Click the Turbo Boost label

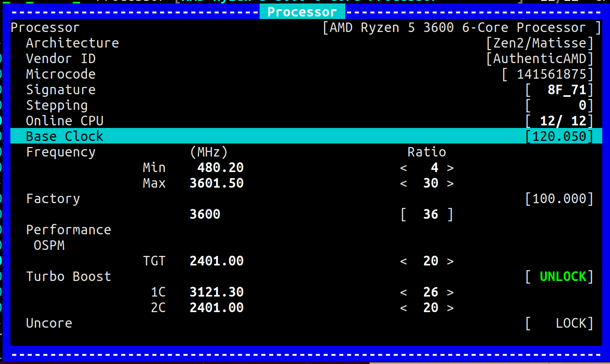coord(68,276)
